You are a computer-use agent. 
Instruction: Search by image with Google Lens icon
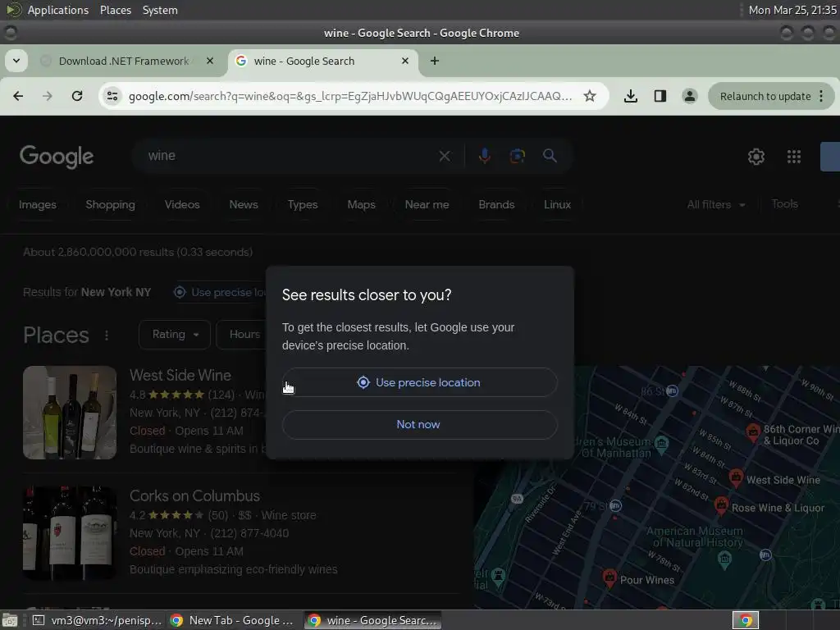tap(517, 156)
